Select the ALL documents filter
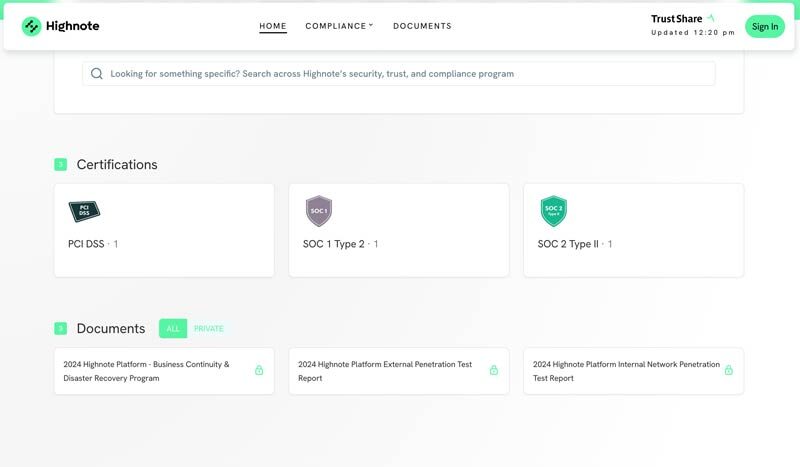The height and width of the screenshot is (467, 800). point(173,328)
